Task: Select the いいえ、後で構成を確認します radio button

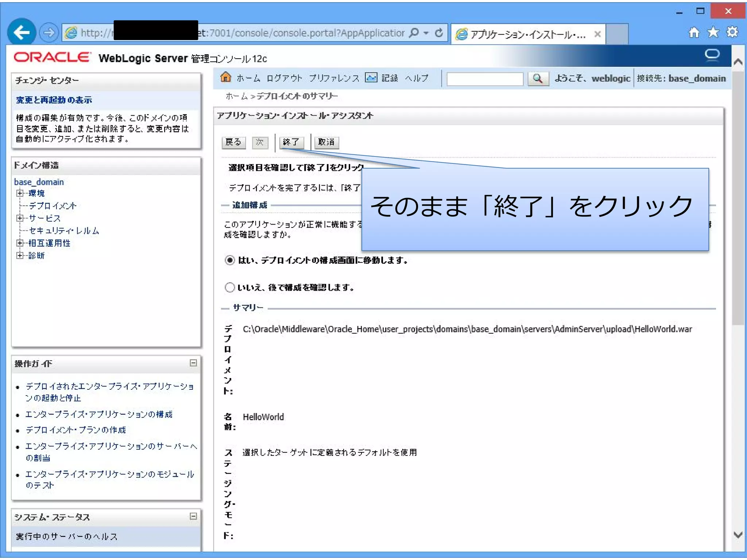Action: (229, 288)
